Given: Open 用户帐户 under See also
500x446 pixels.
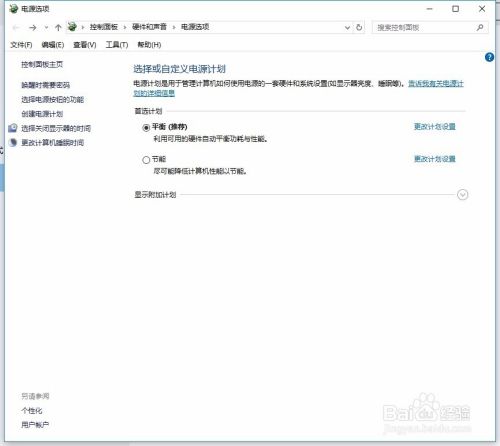Looking at the screenshot, I should (x=35, y=425).
